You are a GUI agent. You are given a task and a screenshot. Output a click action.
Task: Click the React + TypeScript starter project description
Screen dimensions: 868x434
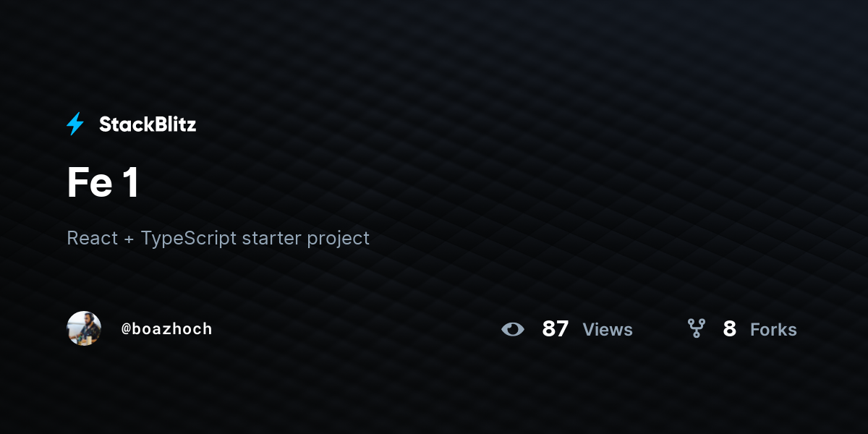(218, 238)
